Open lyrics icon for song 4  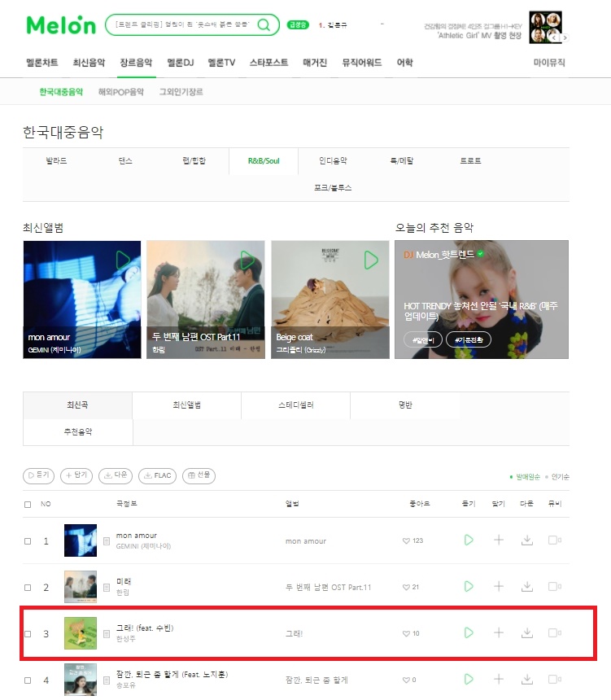(107, 680)
